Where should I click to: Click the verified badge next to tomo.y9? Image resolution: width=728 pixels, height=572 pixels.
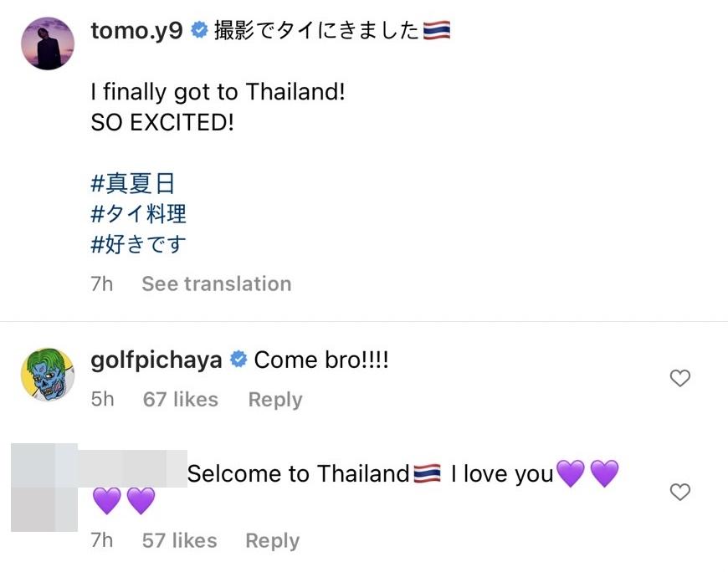(199, 32)
